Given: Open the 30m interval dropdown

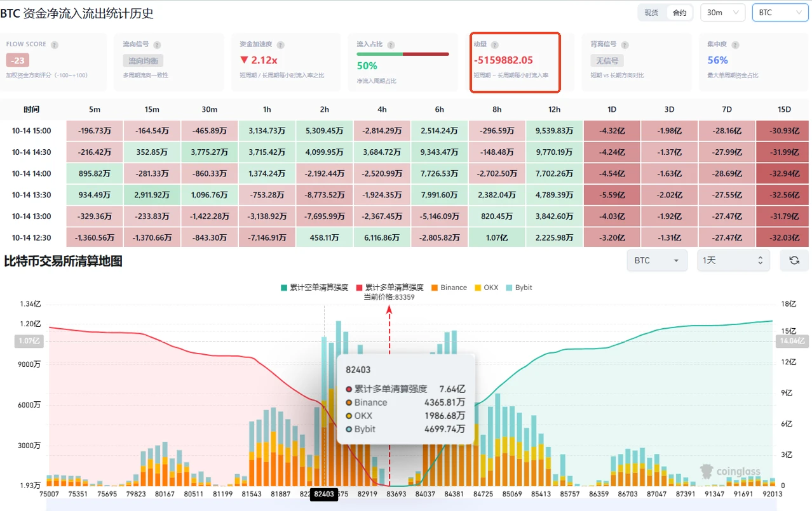Looking at the screenshot, I should click(723, 13).
